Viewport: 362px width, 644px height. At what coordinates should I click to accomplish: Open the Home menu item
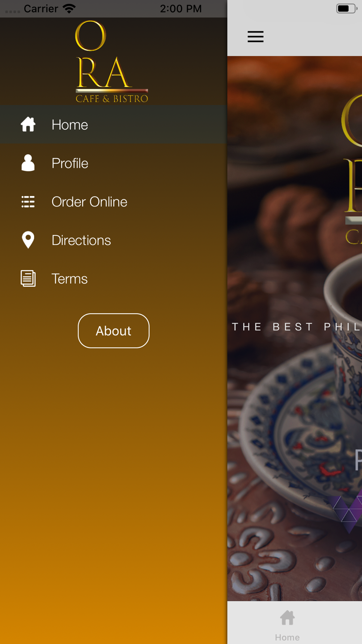(x=114, y=124)
